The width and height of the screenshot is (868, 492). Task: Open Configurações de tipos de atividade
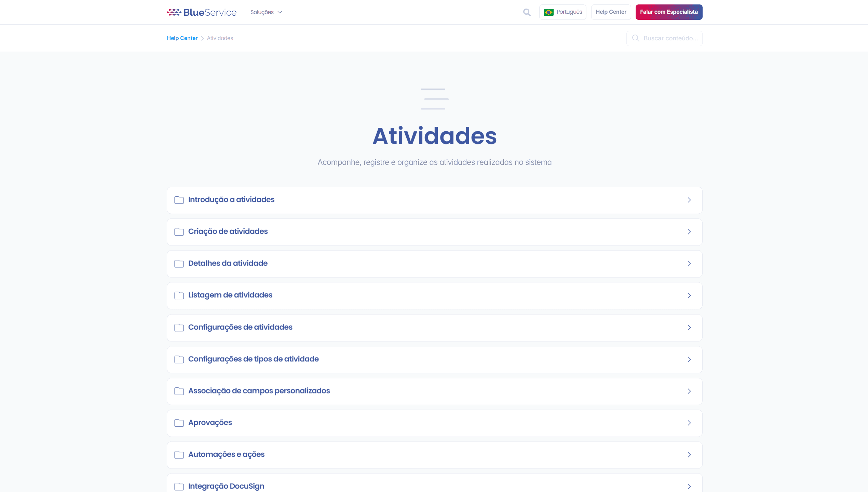coord(253,359)
